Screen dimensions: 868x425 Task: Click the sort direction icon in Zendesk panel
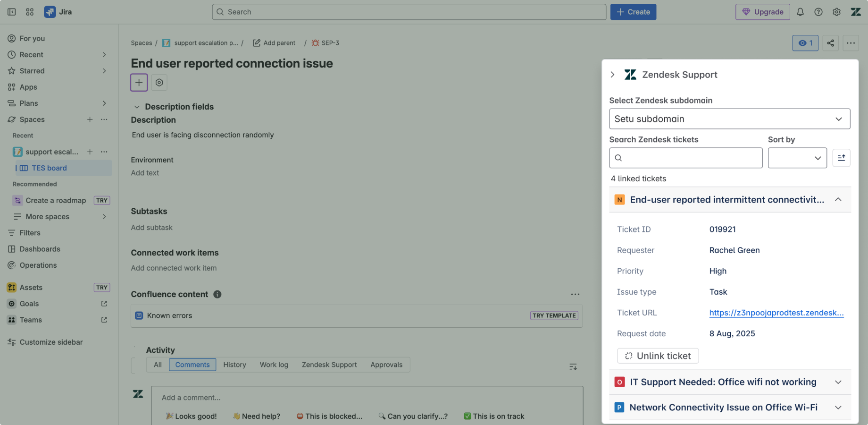841,158
